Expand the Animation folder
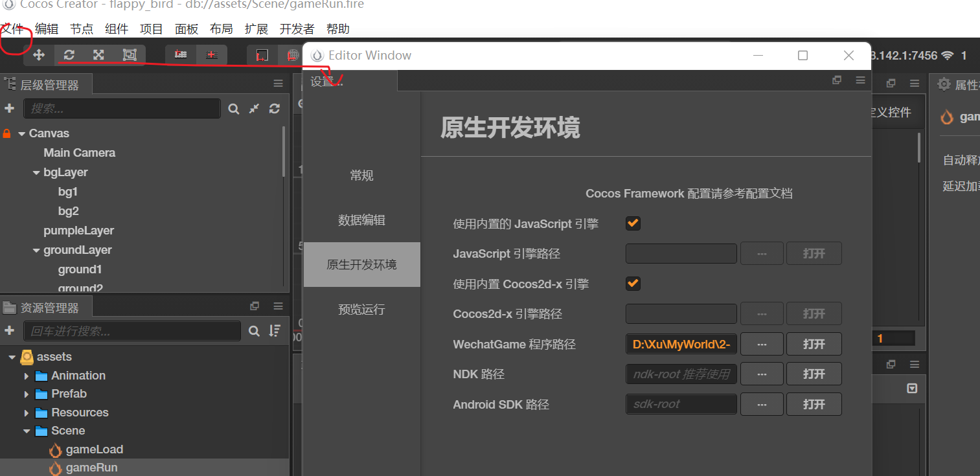980x476 pixels. [x=27, y=376]
